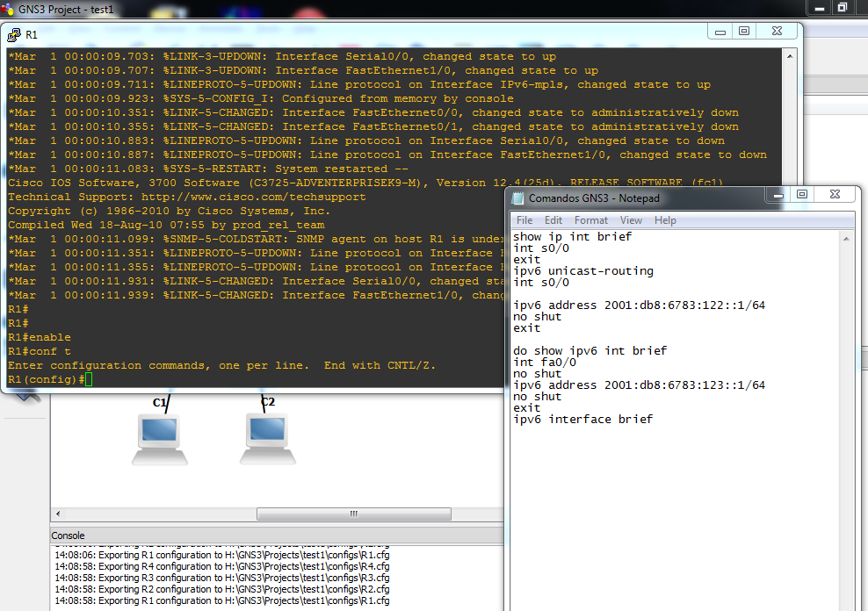This screenshot has width=868, height=611.
Task: Click the C2 label in topology
Action: 268,401
